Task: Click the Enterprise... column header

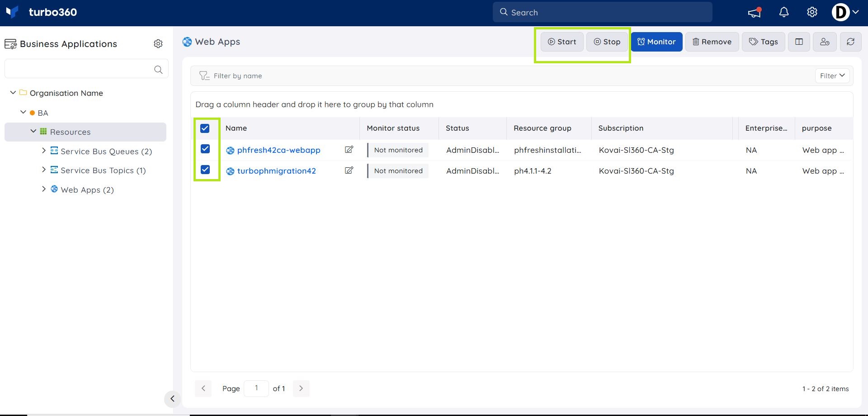Action: point(766,128)
